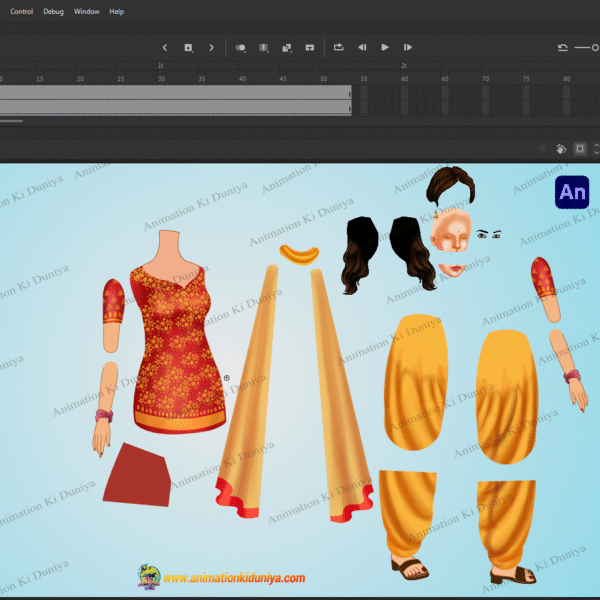The image size is (600, 600).
Task: Select the face symbol on stage
Action: pyautogui.click(x=451, y=231)
